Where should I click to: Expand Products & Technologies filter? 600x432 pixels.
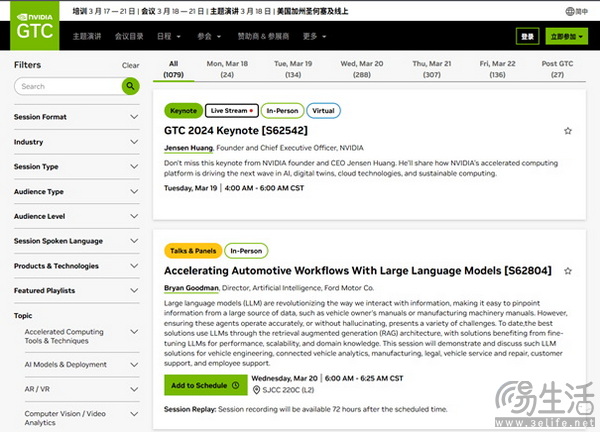(x=77, y=266)
